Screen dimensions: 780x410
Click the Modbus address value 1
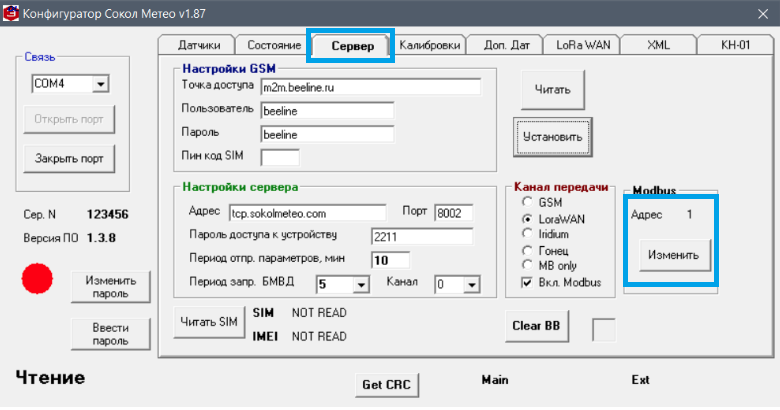coord(689,214)
